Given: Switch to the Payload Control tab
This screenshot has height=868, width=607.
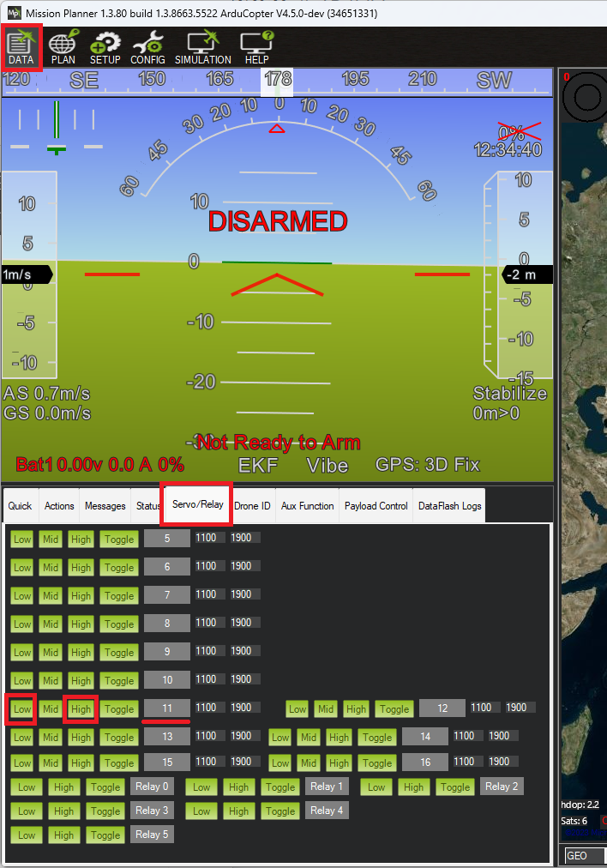Looking at the screenshot, I should coord(376,506).
